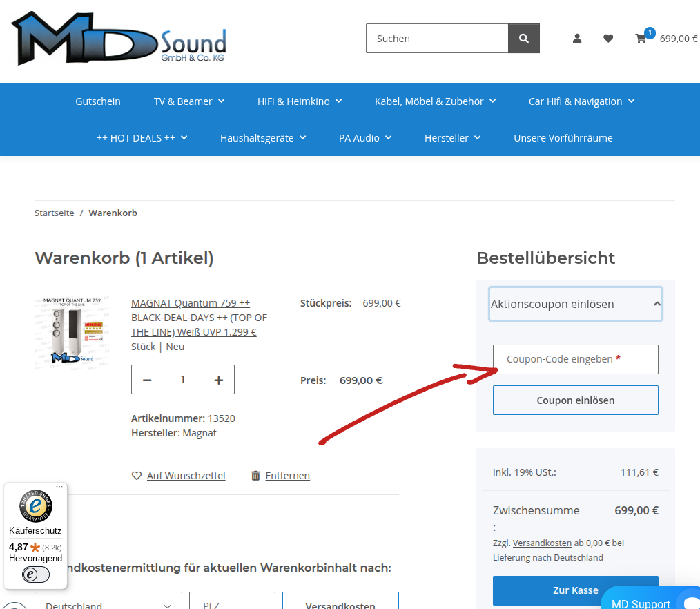This screenshot has width=700, height=609.
Task: Click the heart icon beside Auf Wunschzettel
Action: 137,476
